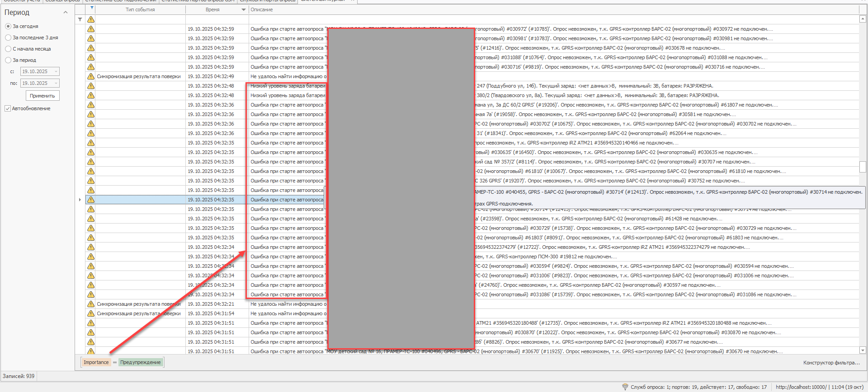Sort by the Время column header
Viewport: 868px width, 392px height.
tap(212, 9)
